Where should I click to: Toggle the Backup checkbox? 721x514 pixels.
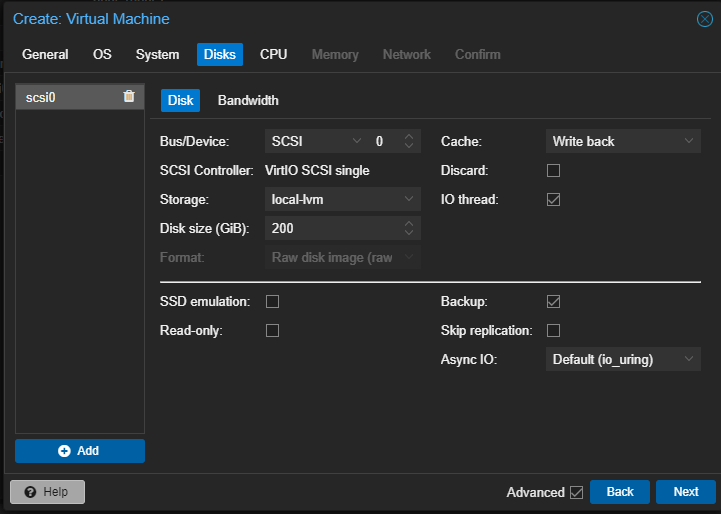click(553, 302)
